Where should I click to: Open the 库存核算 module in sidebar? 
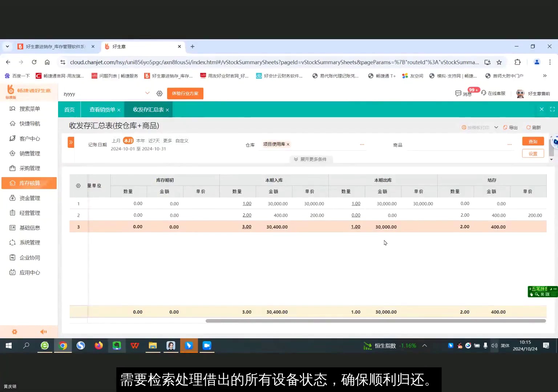[x=29, y=183]
